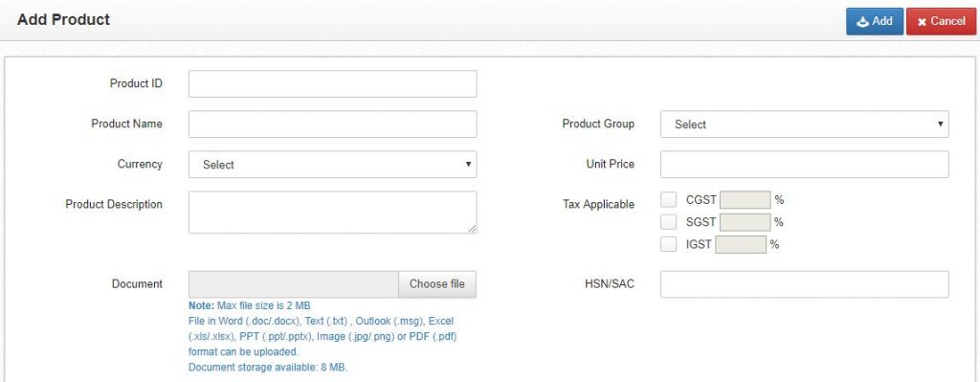Focus the Product ID input field
Image resolution: width=980 pixels, height=382 pixels.
pos(332,84)
